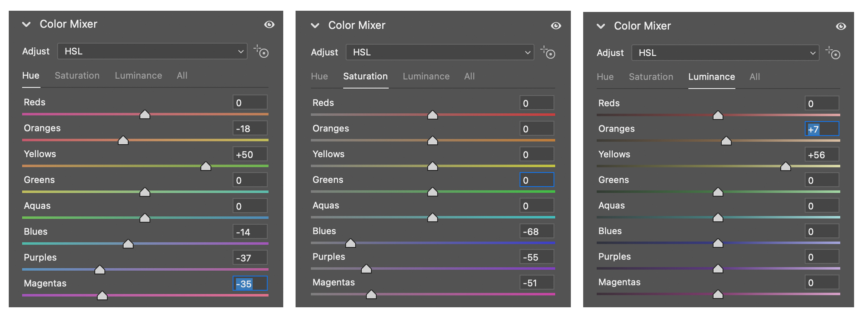Click the Oranges saturation value field
This screenshot has width=868, height=318.
(x=537, y=129)
